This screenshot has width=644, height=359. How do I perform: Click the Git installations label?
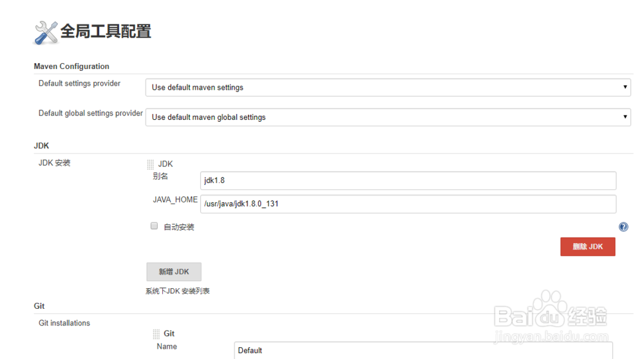tap(64, 323)
